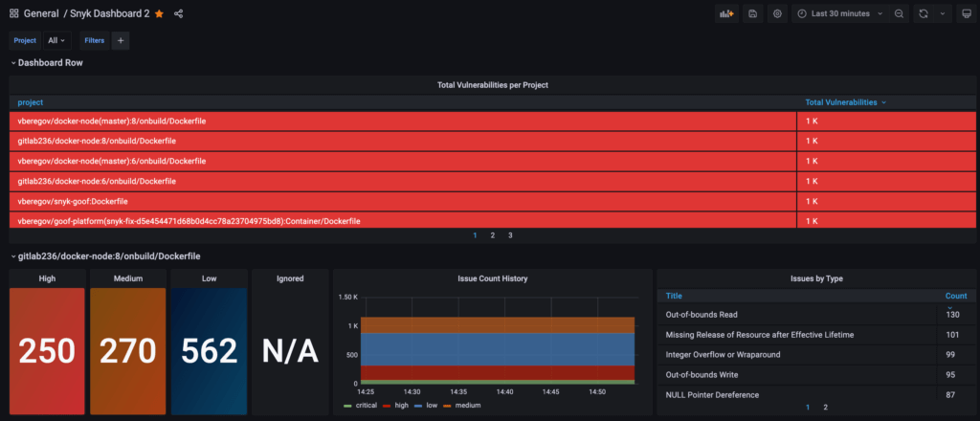Viewport: 980px width, 421px height.
Task: Save the dashboard using the disk icon
Action: (x=752, y=13)
